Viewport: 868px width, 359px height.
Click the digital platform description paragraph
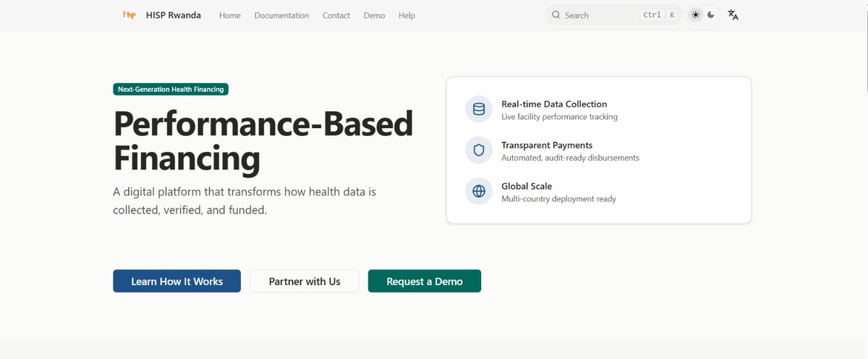244,201
